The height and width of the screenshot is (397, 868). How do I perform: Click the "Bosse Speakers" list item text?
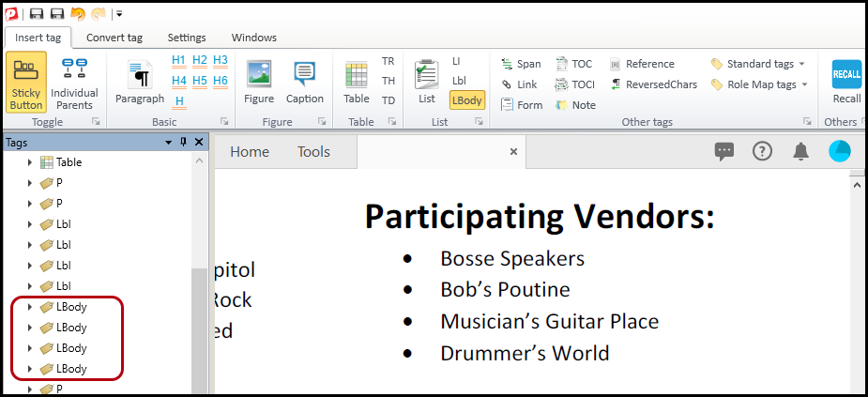click(x=512, y=259)
